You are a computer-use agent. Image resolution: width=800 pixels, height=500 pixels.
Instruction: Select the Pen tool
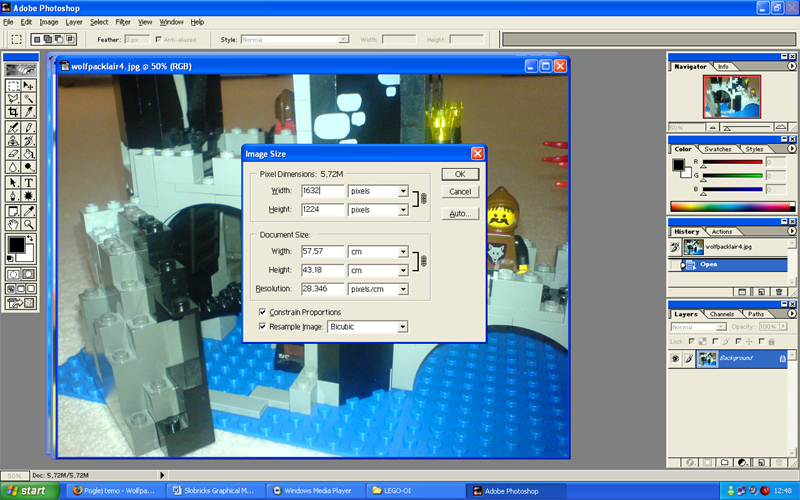coord(13,195)
